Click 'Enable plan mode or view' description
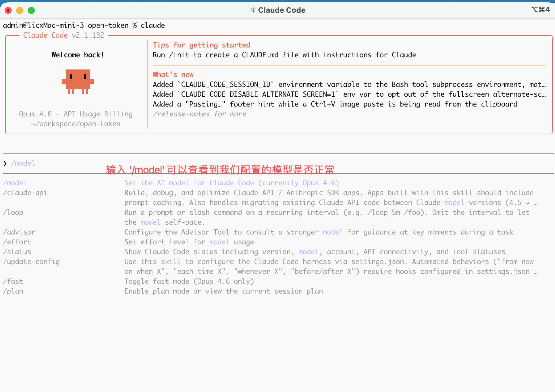This screenshot has width=555, height=392. coord(224,291)
